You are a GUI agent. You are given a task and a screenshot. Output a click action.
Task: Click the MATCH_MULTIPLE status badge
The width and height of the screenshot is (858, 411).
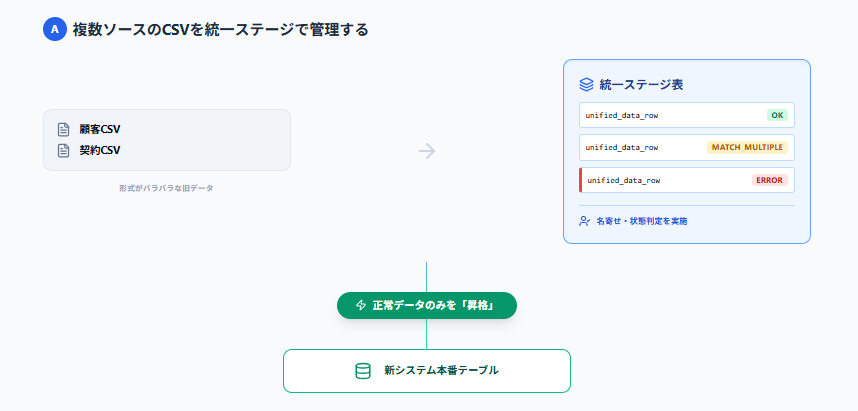(x=748, y=147)
